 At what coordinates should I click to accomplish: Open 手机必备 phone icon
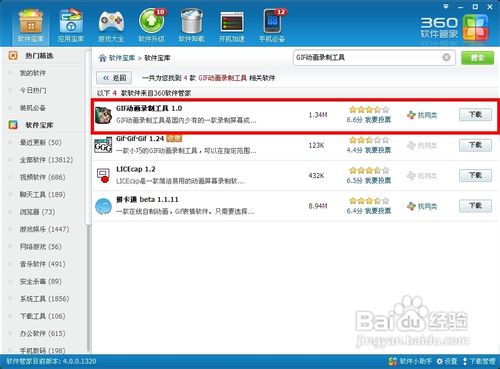(272, 26)
